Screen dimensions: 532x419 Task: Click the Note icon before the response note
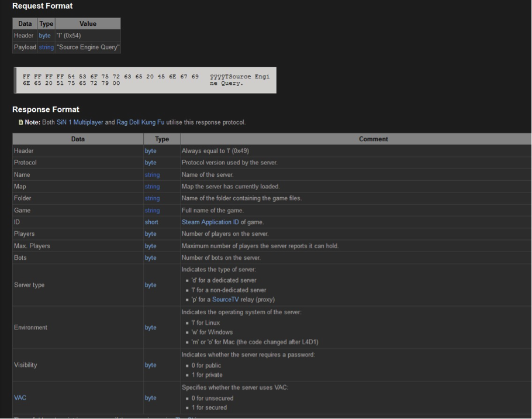pos(22,122)
